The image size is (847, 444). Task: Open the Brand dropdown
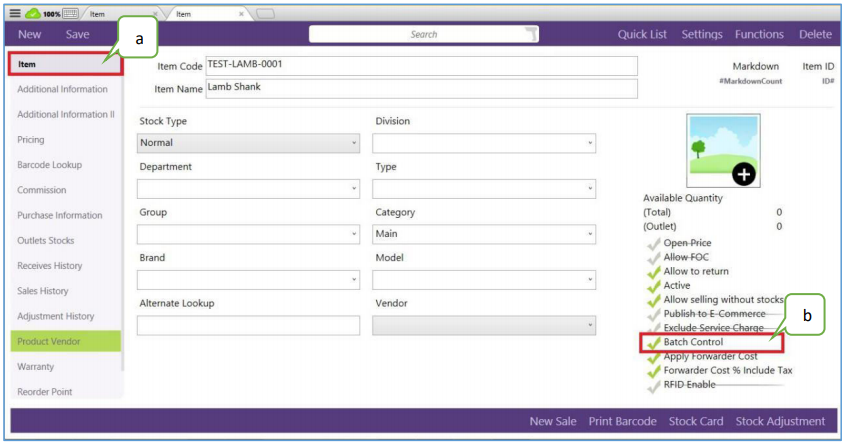point(248,280)
